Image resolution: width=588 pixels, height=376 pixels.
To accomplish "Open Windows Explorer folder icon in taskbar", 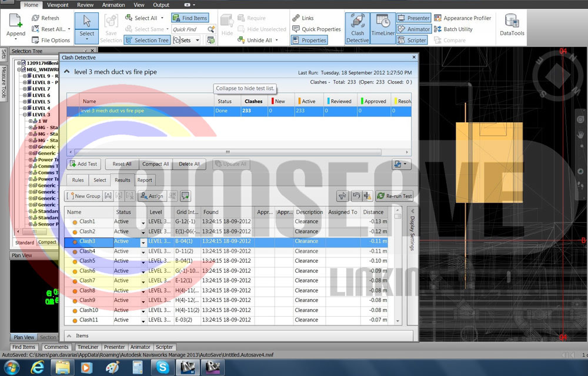I will 63,367.
